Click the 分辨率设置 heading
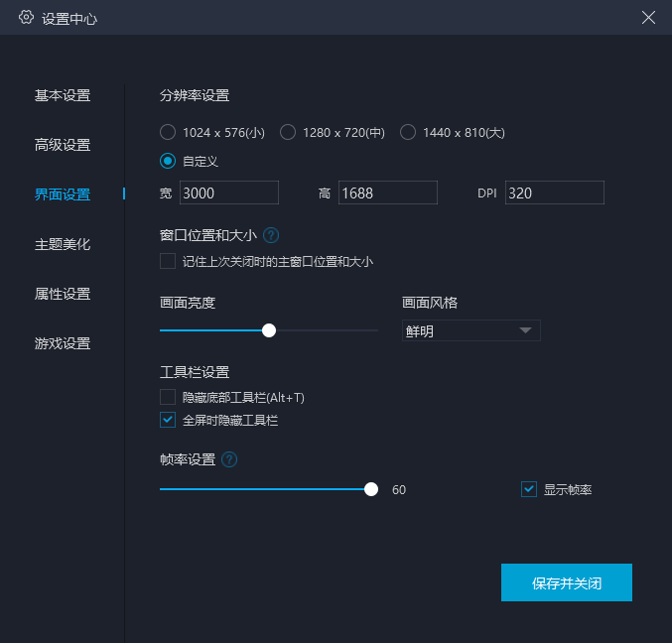Viewport: 672px width, 643px height. 195,95
